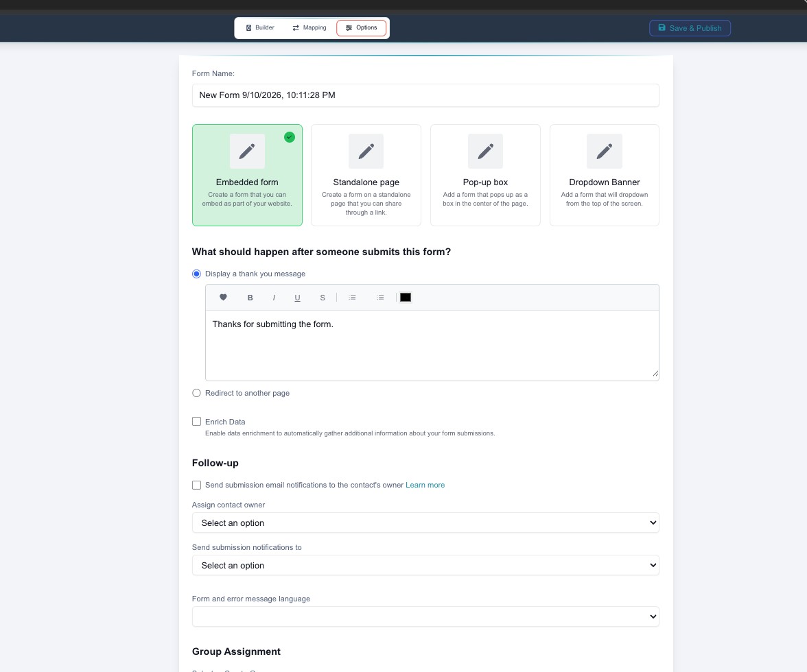Open Assign contact owner dropdown
Image resolution: width=807 pixels, height=672 pixels.
click(425, 523)
